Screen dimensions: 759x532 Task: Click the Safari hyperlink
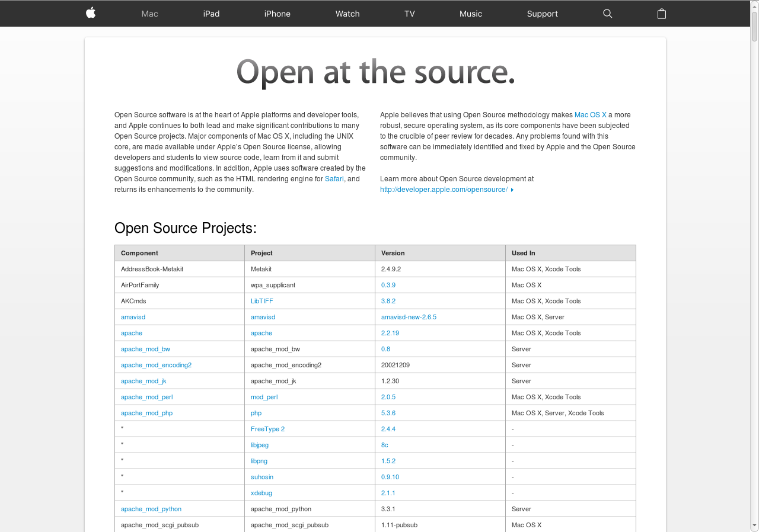[334, 179]
